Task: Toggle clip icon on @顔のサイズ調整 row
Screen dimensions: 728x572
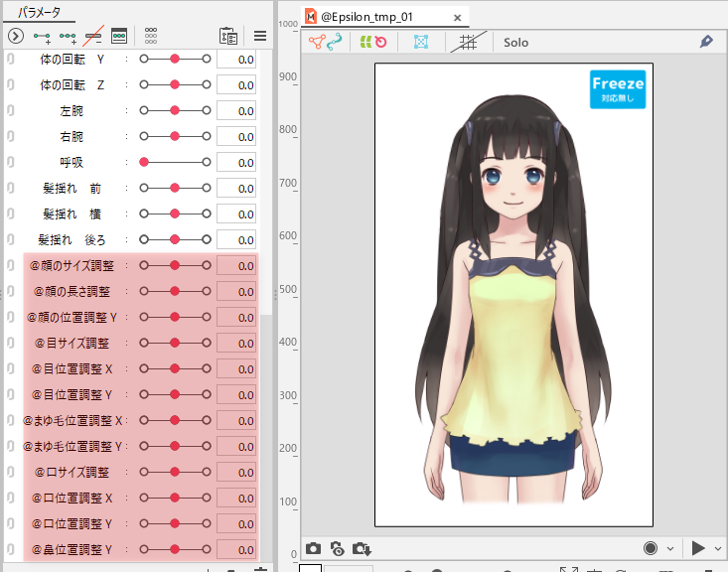Action: 11,265
